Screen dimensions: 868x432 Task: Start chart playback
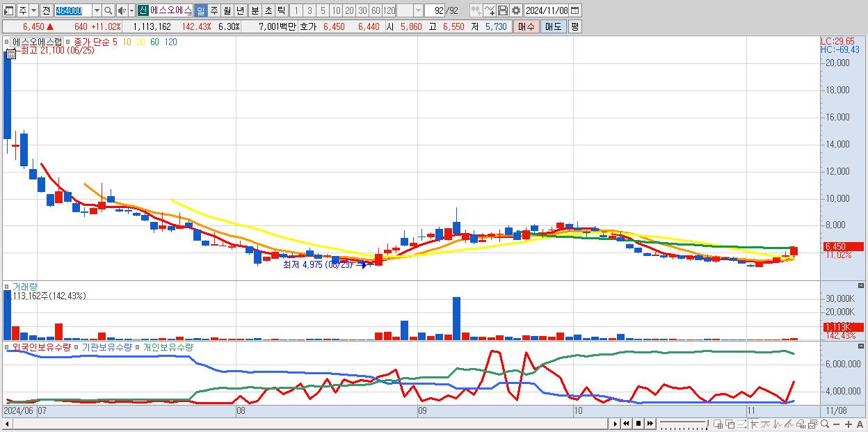[650, 424]
